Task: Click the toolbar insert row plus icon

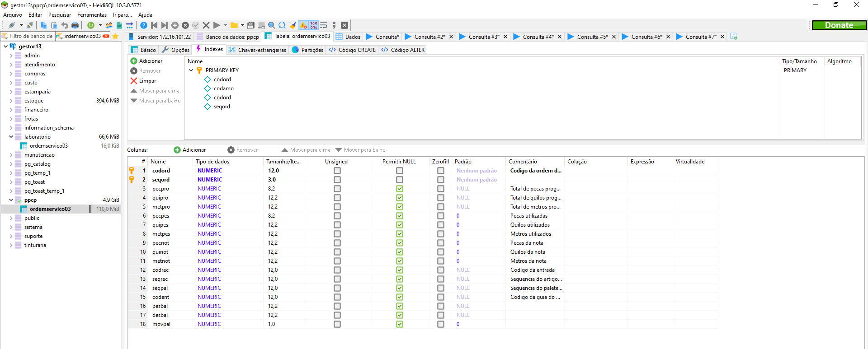Action: [x=175, y=25]
